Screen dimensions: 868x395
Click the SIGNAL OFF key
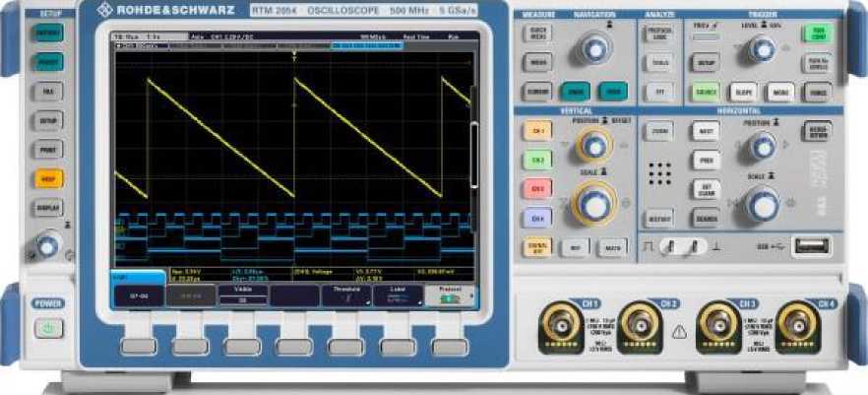pos(537,247)
